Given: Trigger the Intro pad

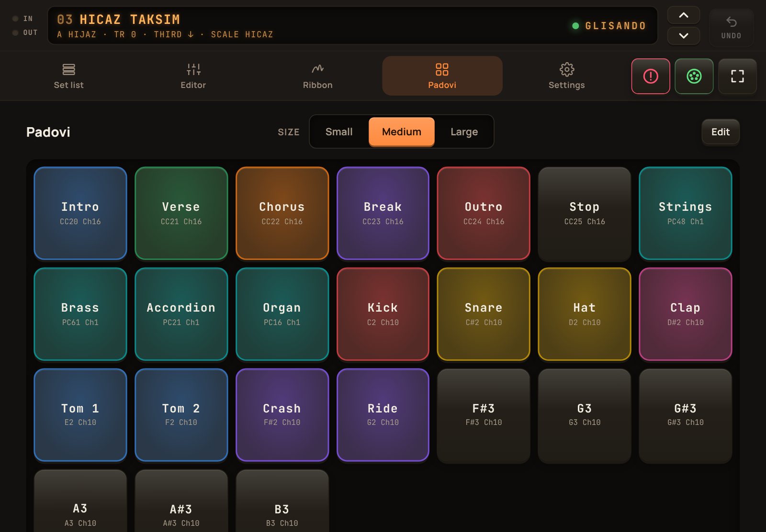Looking at the screenshot, I should coord(80,213).
